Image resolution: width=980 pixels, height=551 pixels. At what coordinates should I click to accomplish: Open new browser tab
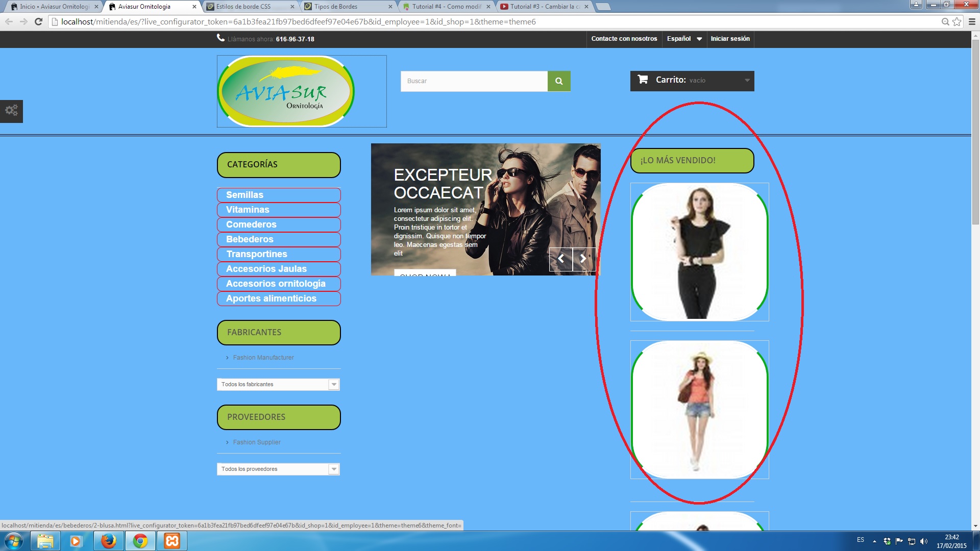pos(603,7)
